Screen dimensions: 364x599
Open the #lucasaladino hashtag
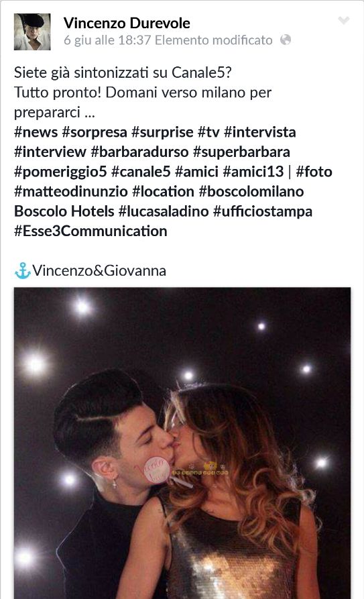tap(164, 211)
